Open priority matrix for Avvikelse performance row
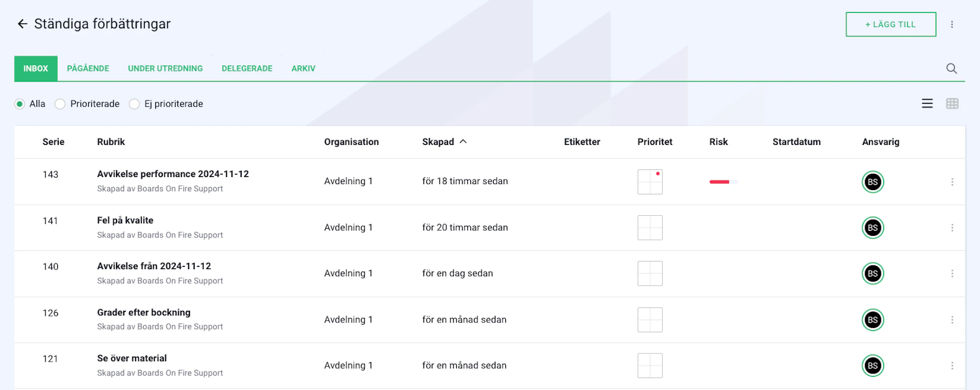Viewport: 980px width, 390px height. (x=650, y=182)
